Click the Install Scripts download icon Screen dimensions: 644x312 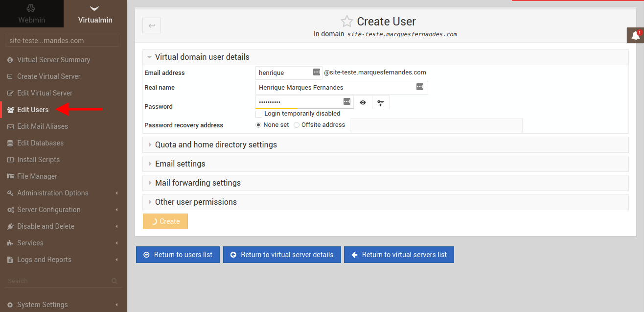coord(10,160)
